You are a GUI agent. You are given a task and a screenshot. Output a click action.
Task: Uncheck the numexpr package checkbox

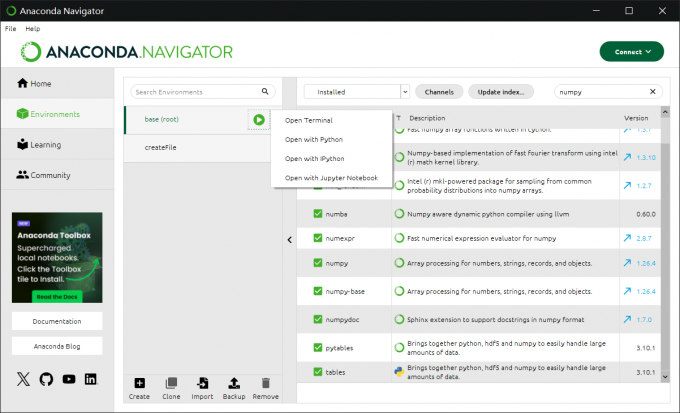pyautogui.click(x=318, y=238)
